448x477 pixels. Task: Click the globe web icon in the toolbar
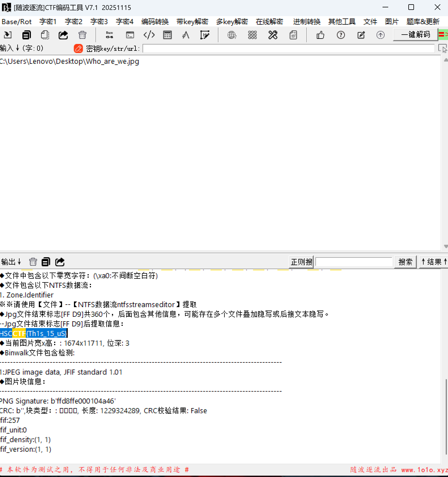pos(232,35)
